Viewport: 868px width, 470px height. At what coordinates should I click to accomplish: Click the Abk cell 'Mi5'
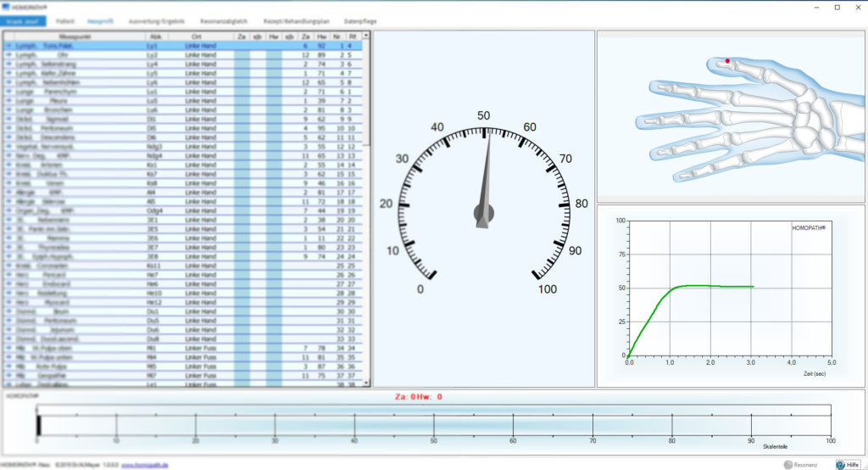pos(151,366)
